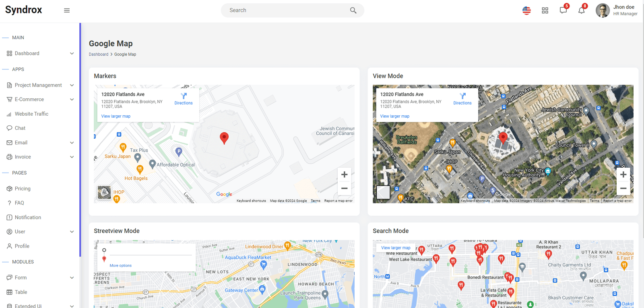This screenshot has height=308, width=644.
Task: Click the Dashboard breadcrumb link
Action: tap(99, 54)
